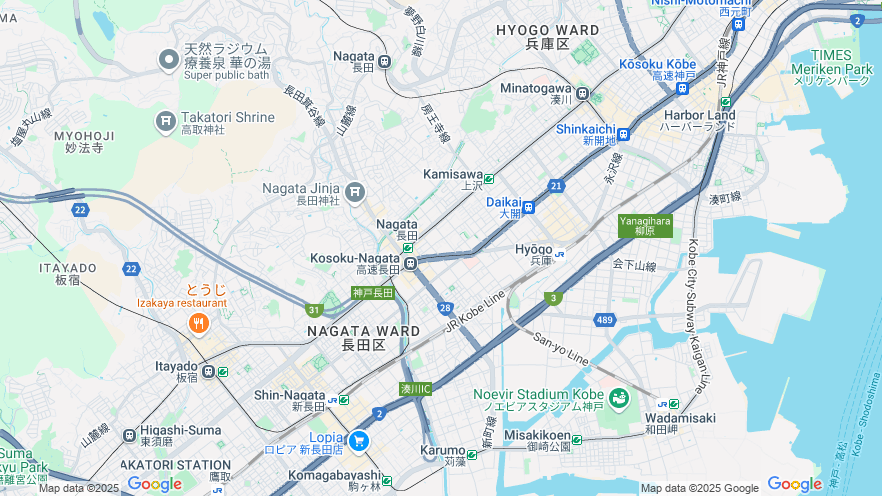Click the Lopia shopping cart marker
Screen dimensions: 882x496
(359, 441)
